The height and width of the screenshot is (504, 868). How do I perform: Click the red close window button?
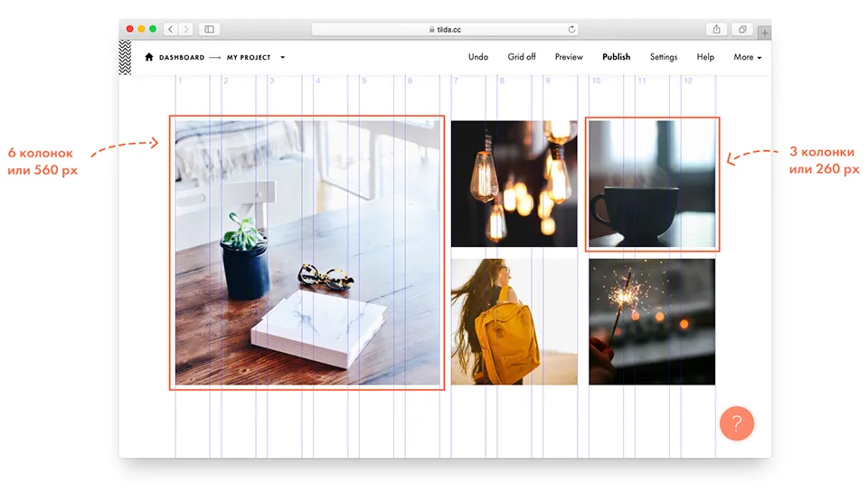tap(130, 29)
